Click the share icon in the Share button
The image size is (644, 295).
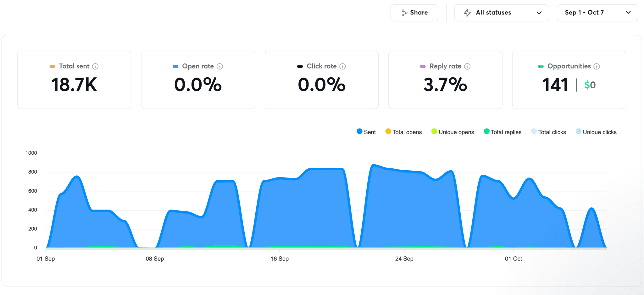click(404, 13)
